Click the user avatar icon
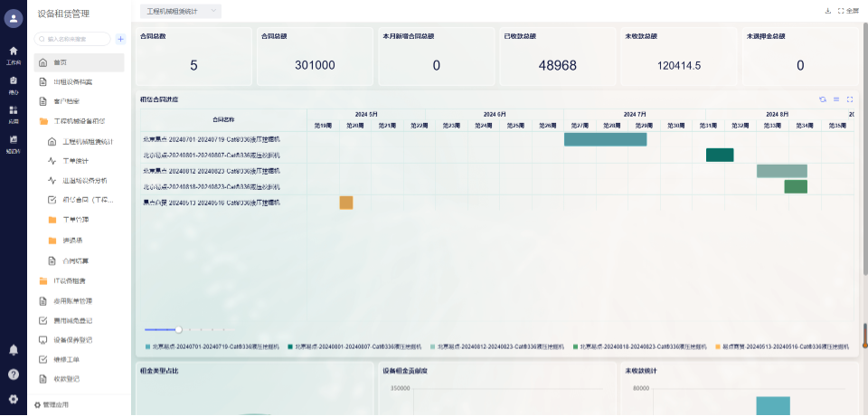Image resolution: width=868 pixels, height=416 pixels. point(14,20)
